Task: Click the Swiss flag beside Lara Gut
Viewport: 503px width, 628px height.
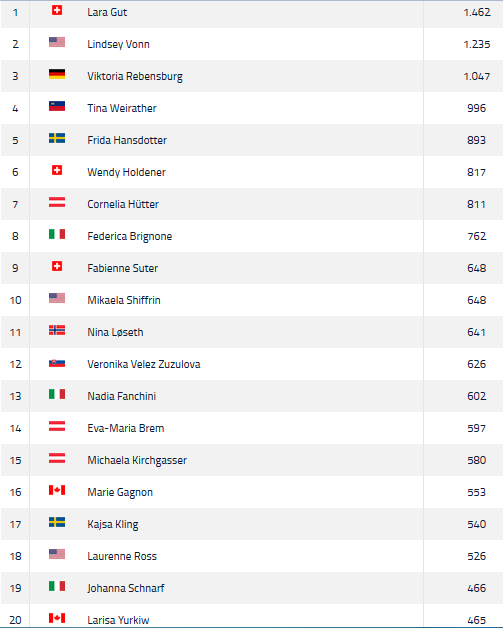Action: coord(57,10)
